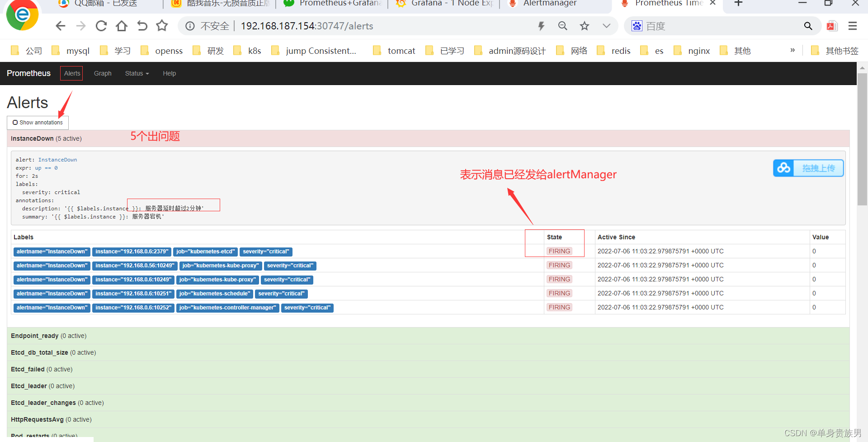This screenshot has height=442, width=868.
Task: Open the 已学习 bookmark folder
Action: click(445, 51)
